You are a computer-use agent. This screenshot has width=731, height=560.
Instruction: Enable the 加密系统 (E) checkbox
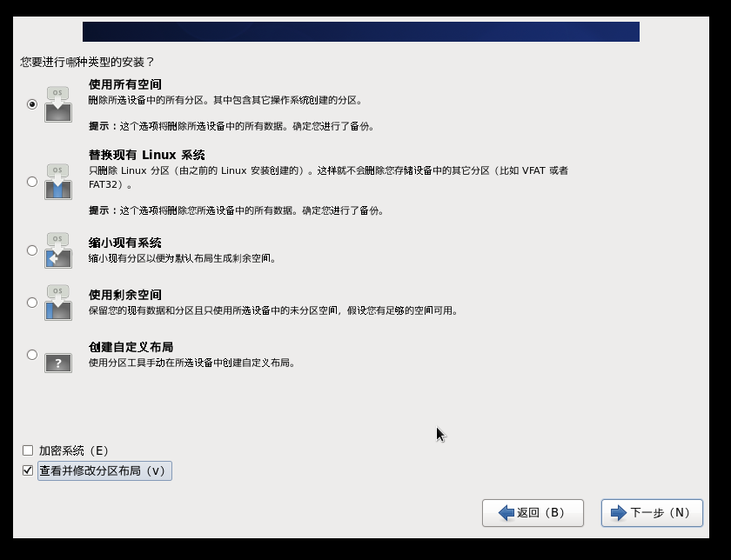pos(28,450)
